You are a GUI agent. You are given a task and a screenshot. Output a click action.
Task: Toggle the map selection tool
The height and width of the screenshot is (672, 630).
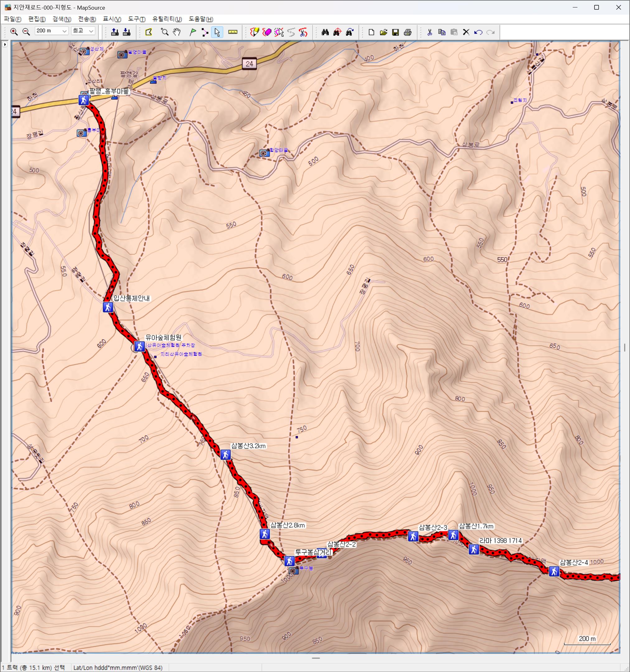coord(149,32)
